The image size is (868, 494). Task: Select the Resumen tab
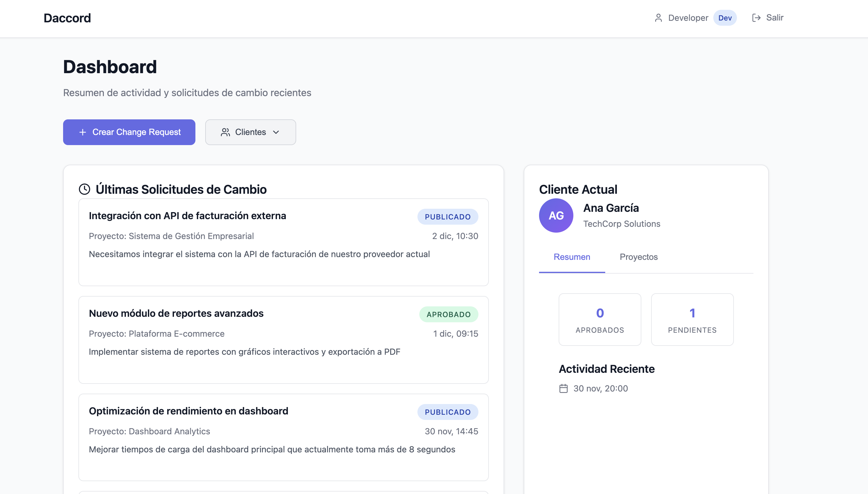(572, 257)
